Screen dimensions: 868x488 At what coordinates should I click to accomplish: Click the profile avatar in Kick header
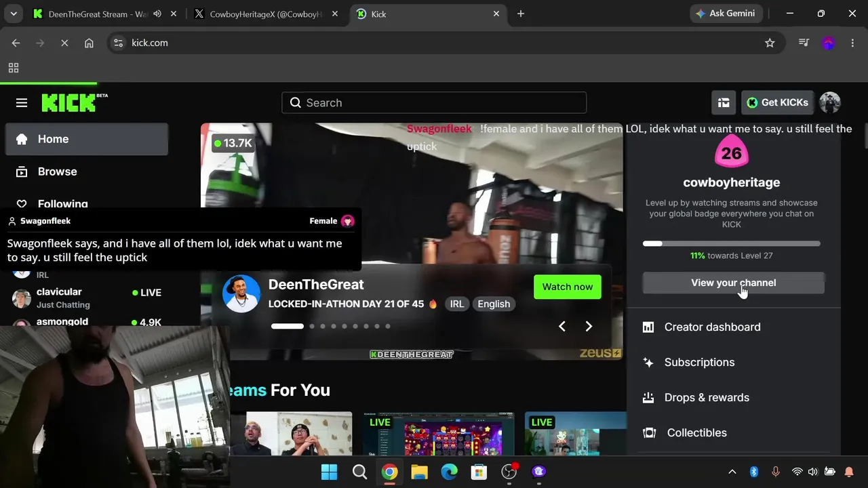point(830,102)
